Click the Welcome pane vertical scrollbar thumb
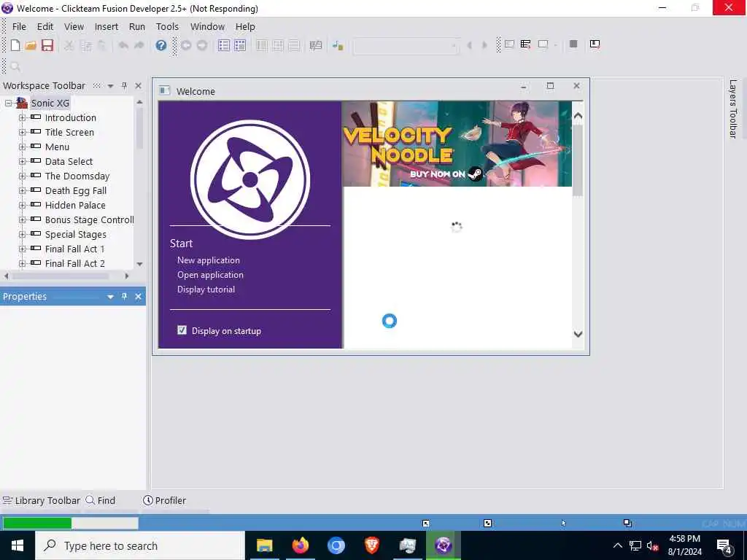747x560 pixels. 578,160
